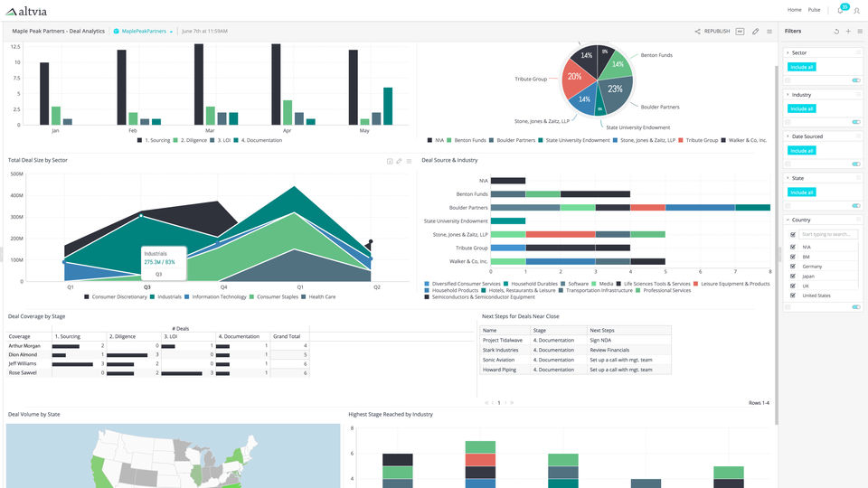The image size is (868, 488).
Task: Uncheck the United States country checkbox
Action: [x=793, y=296]
